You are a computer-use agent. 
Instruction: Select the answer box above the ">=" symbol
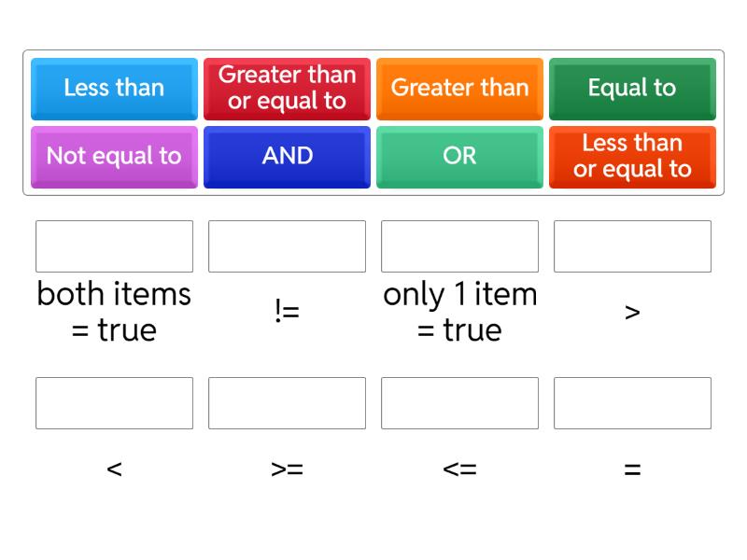pyautogui.click(x=287, y=403)
